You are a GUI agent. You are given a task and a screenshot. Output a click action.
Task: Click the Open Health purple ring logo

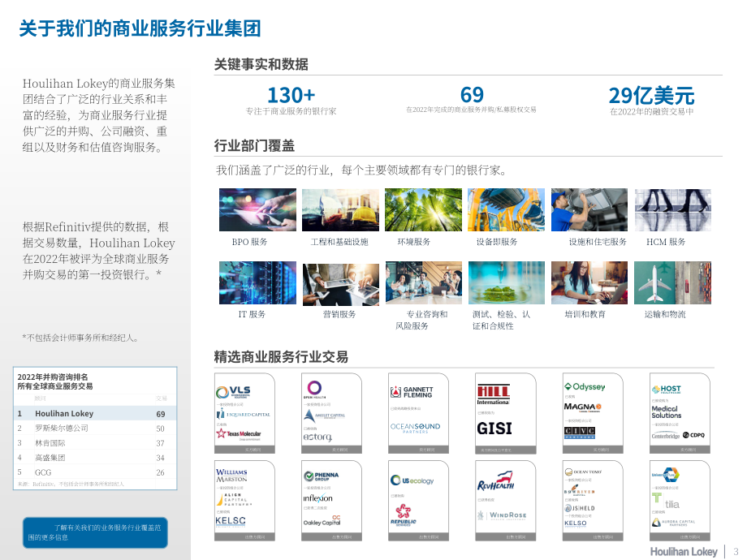pos(314,389)
